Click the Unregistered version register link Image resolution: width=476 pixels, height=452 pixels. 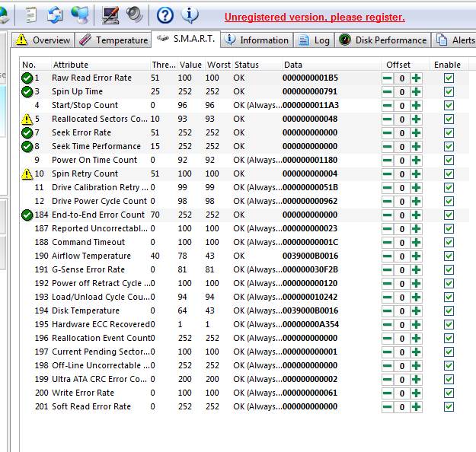click(315, 18)
